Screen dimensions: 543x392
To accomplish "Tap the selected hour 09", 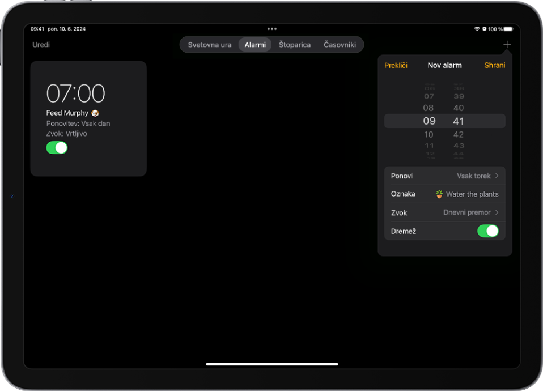I will tap(429, 121).
